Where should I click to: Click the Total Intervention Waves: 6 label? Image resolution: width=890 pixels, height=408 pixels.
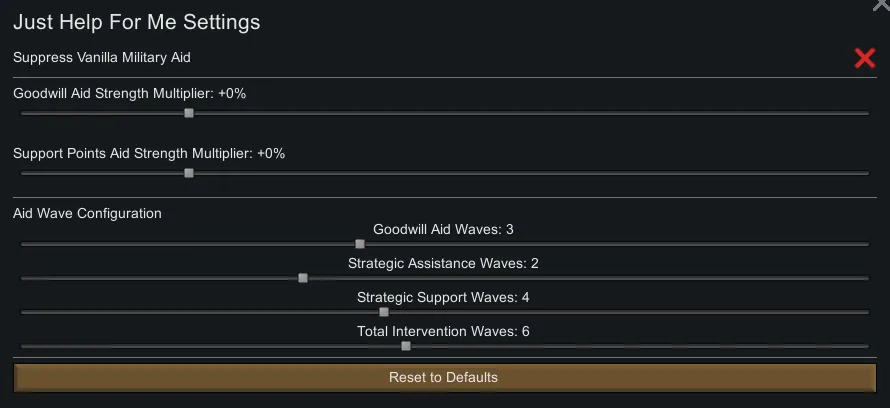[443, 331]
